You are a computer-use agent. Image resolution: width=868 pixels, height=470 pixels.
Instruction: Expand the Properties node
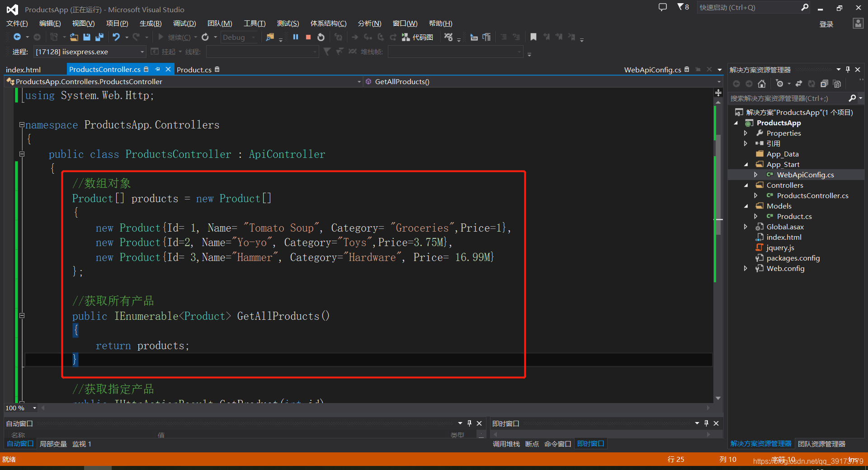click(746, 133)
